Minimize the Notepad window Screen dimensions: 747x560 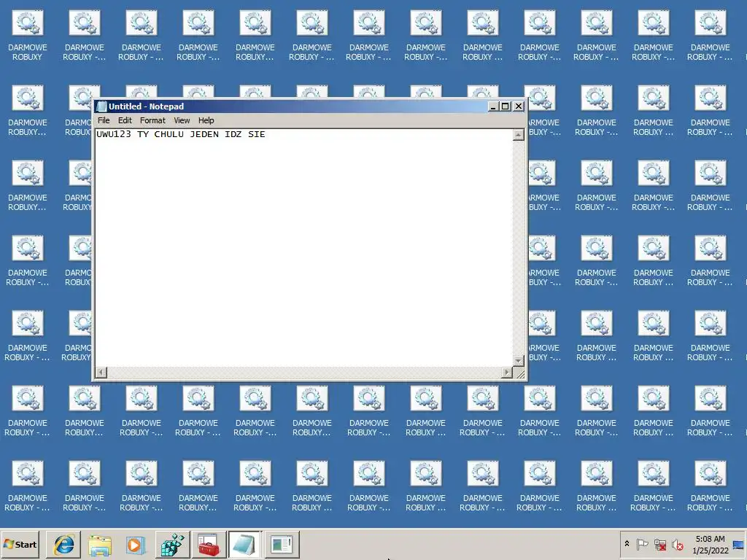[x=493, y=106]
